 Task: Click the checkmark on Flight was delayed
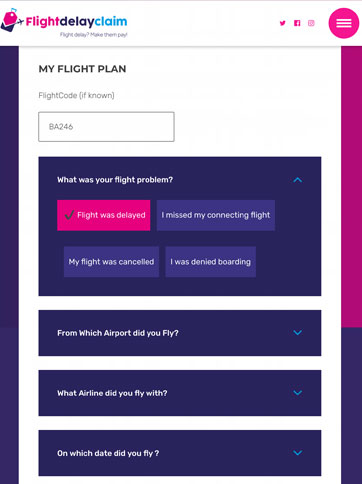(x=69, y=215)
